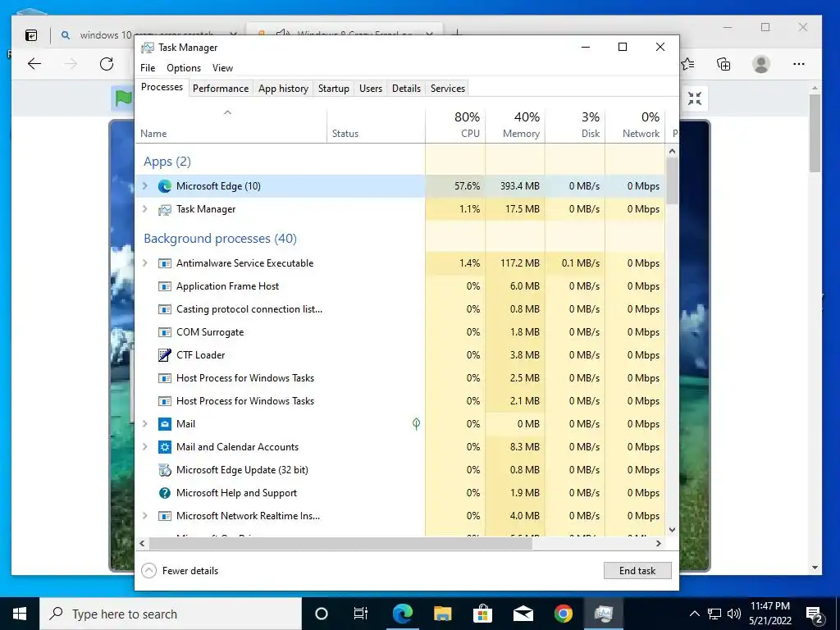Switch to the Services tab

(448, 89)
